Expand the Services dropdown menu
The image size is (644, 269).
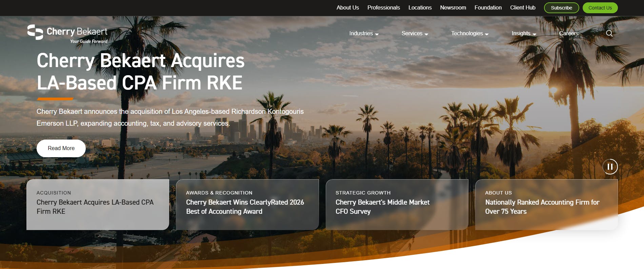[415, 33]
